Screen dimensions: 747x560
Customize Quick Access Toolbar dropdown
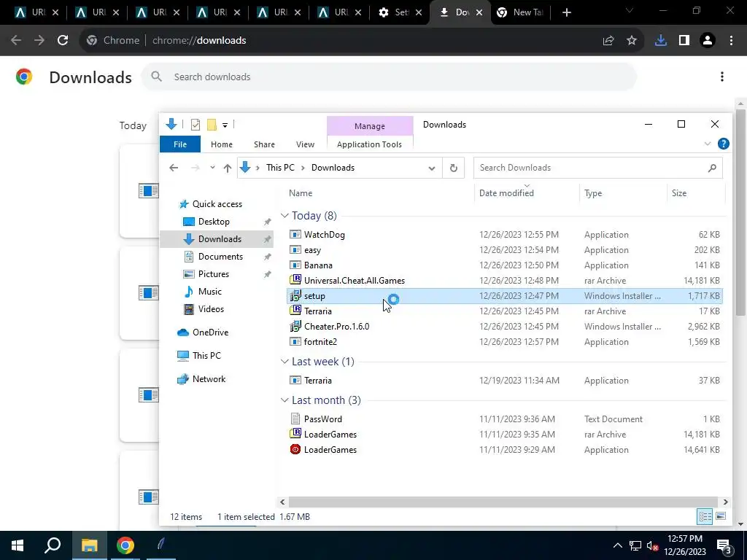[x=225, y=125]
